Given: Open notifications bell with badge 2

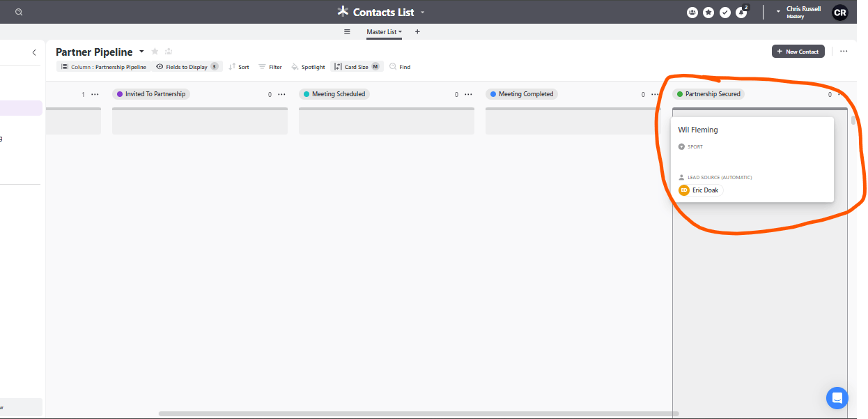Looking at the screenshot, I should coord(741,12).
